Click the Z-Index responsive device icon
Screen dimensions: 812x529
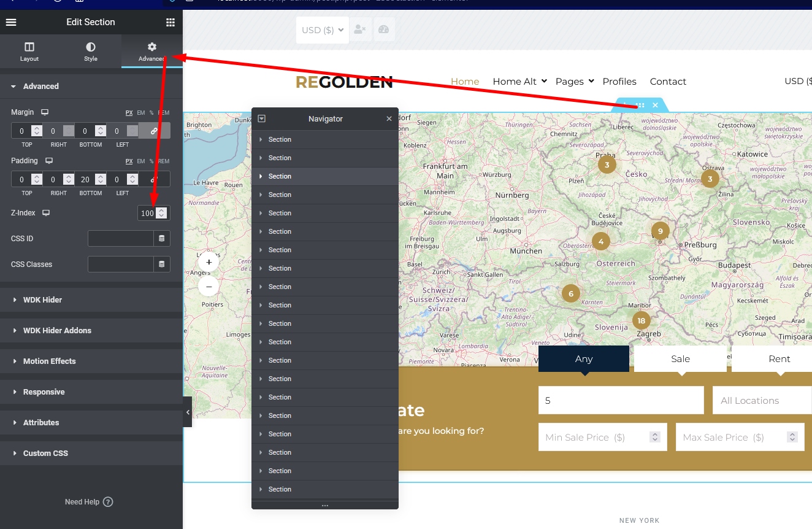[x=46, y=213]
